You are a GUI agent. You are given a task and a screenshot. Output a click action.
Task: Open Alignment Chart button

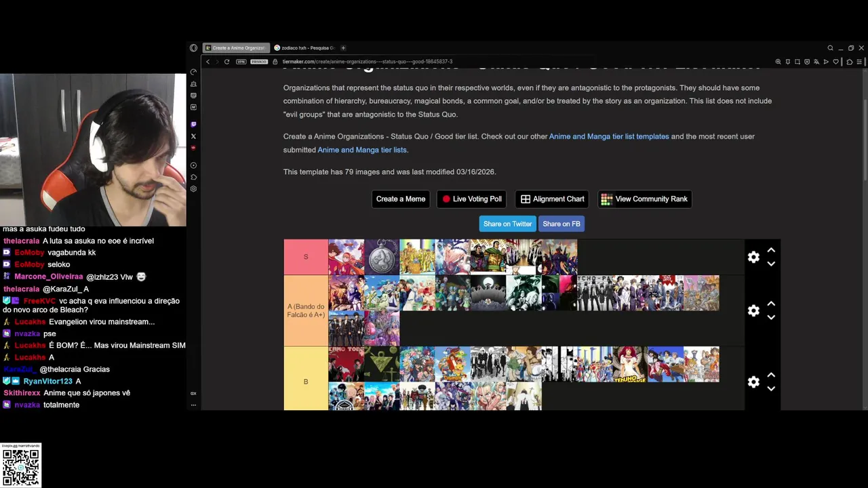coord(552,199)
